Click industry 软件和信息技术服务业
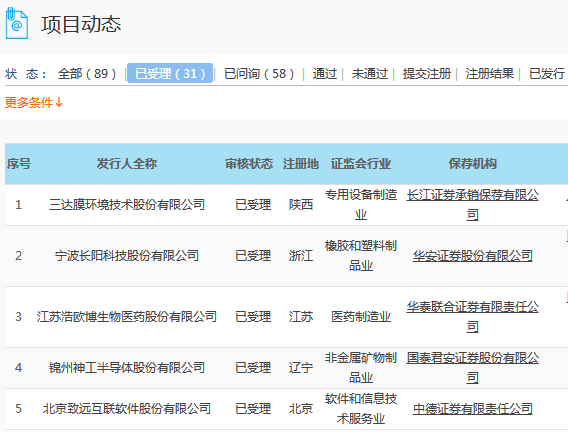Screen dimensions: 568x432 pos(361,409)
